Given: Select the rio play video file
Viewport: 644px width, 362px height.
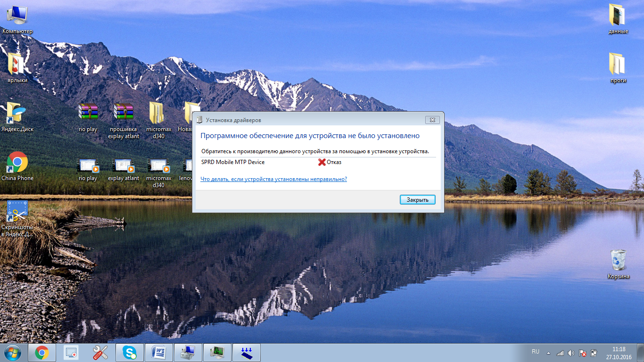Looking at the screenshot, I should 88,170.
